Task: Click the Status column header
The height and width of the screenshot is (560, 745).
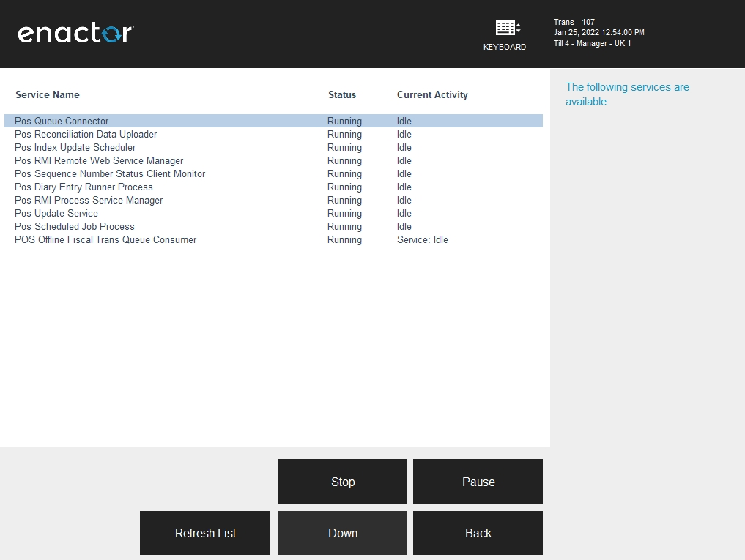Action: click(x=342, y=94)
